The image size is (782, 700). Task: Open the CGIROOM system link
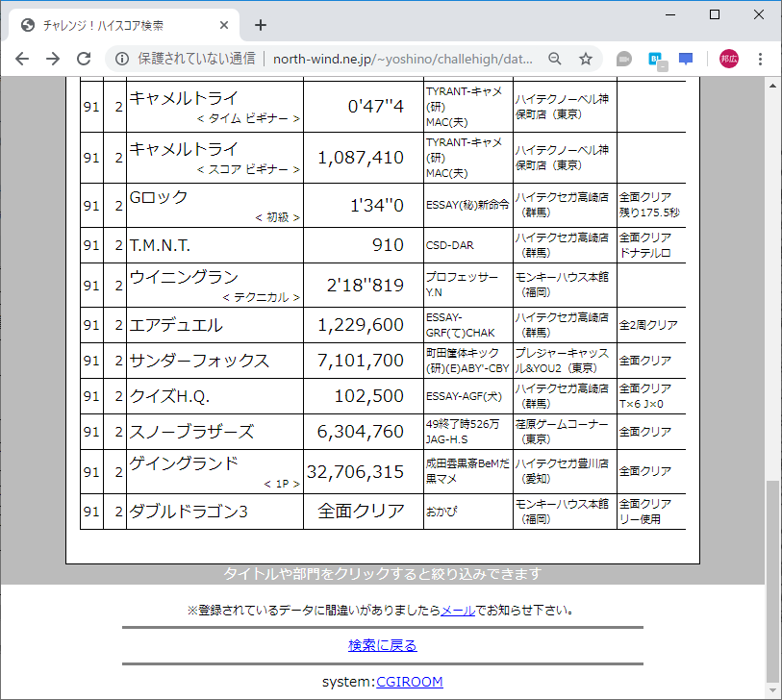[x=410, y=681]
